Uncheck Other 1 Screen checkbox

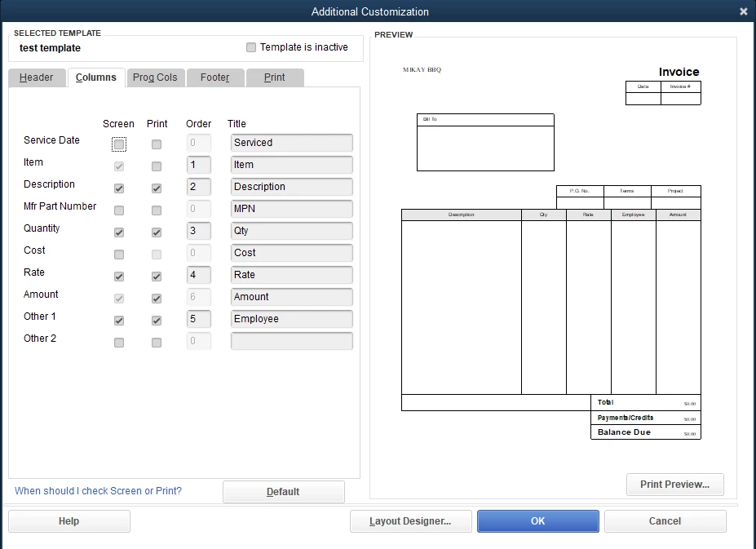click(x=119, y=321)
